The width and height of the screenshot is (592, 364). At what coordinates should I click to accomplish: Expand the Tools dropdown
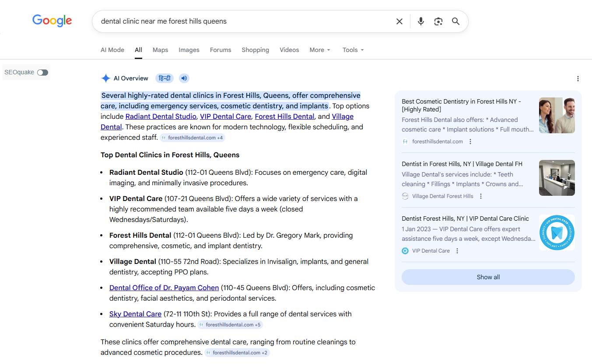(x=353, y=50)
